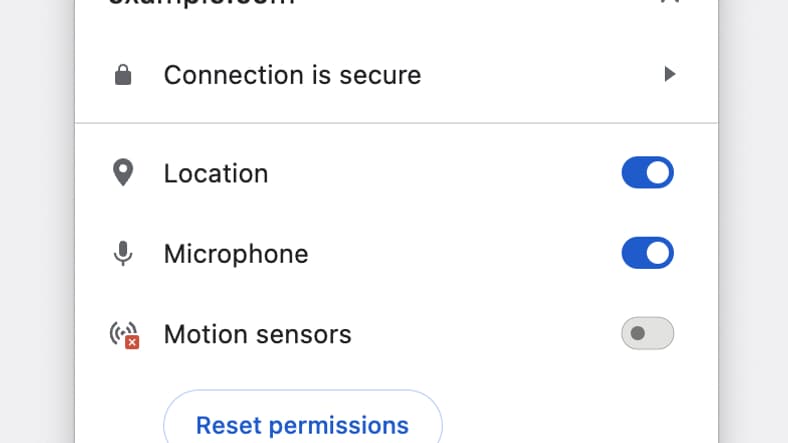Select the Microphone permission label
The width and height of the screenshot is (788, 443).
236,254
